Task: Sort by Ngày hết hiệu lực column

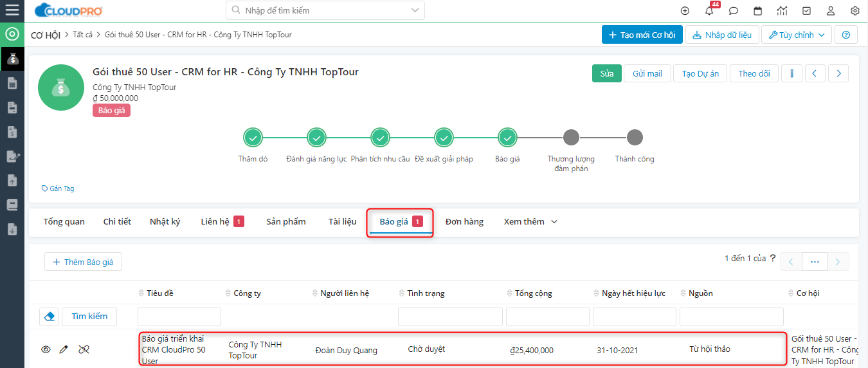Action: [x=629, y=293]
